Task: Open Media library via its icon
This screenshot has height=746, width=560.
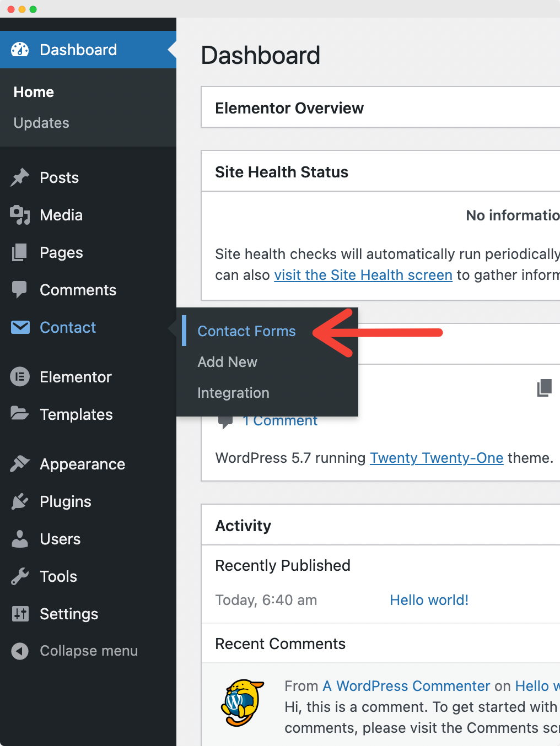Action: coord(19,215)
